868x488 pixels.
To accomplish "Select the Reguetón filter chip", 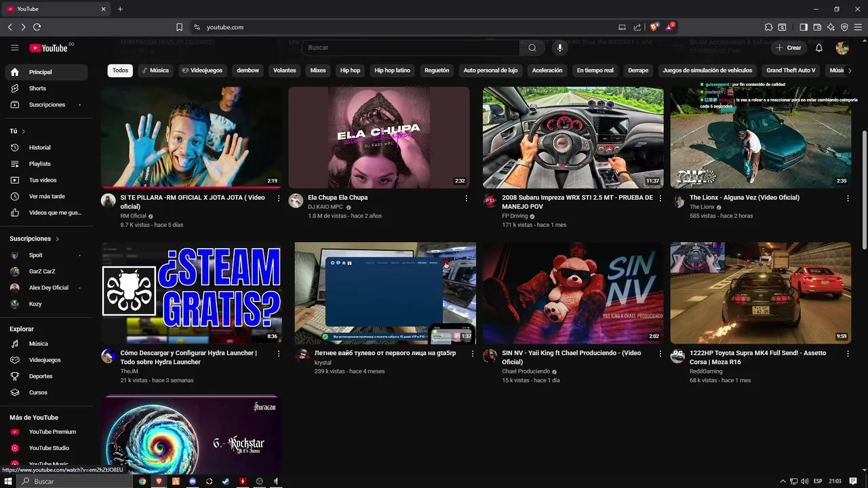I will [437, 70].
